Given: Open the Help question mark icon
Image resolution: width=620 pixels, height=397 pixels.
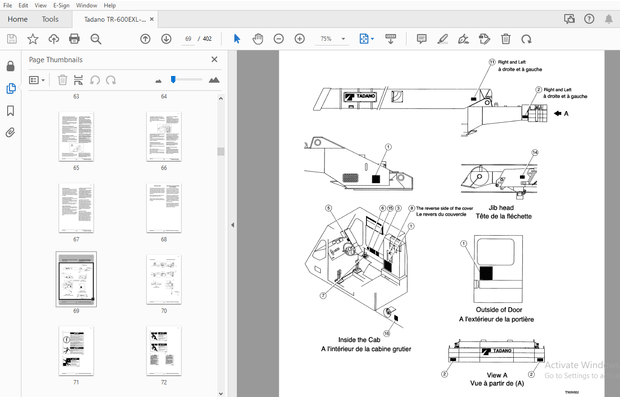Looking at the screenshot, I should coord(589,19).
